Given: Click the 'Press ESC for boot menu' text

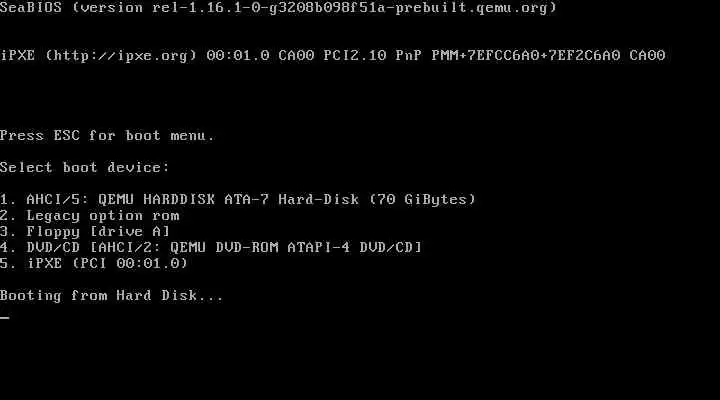Looking at the screenshot, I should click(x=107, y=135).
